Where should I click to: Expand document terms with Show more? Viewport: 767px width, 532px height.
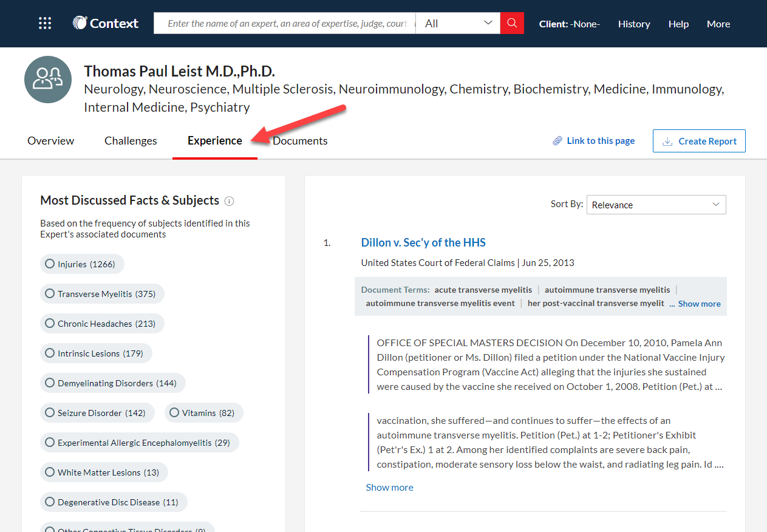click(x=699, y=304)
